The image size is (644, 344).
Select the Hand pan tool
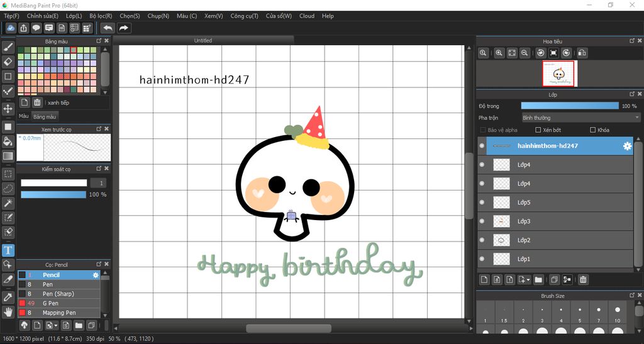click(x=8, y=312)
